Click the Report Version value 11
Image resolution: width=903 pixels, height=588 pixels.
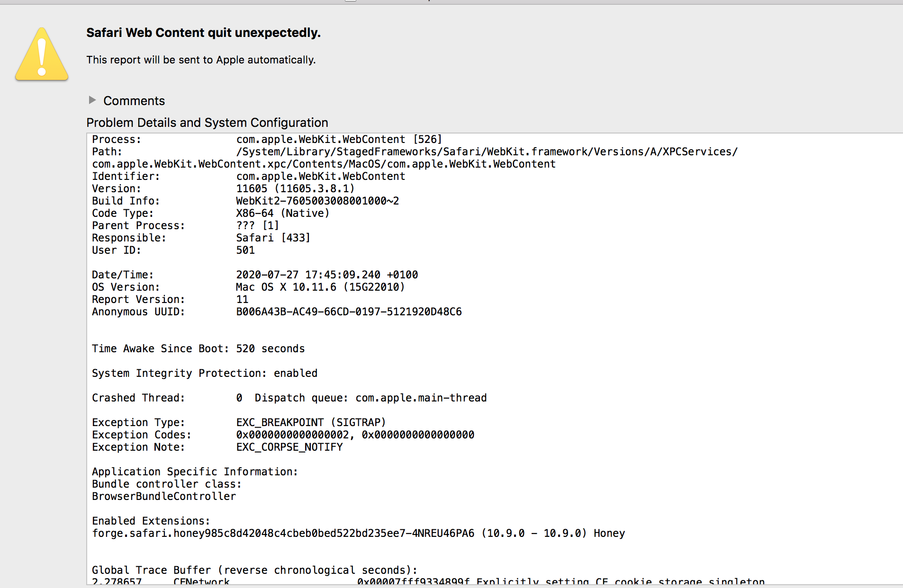[242, 299]
